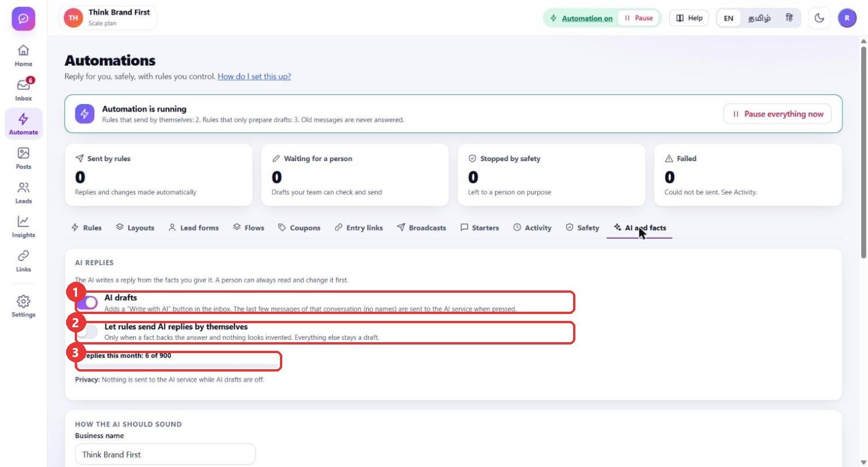Click the AI replies usage progress bar

178,365
